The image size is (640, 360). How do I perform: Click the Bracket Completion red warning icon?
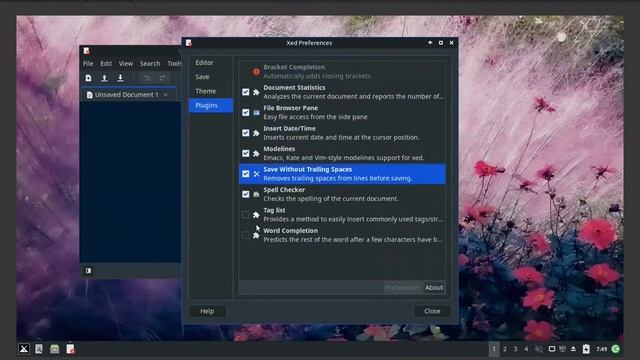(256, 72)
